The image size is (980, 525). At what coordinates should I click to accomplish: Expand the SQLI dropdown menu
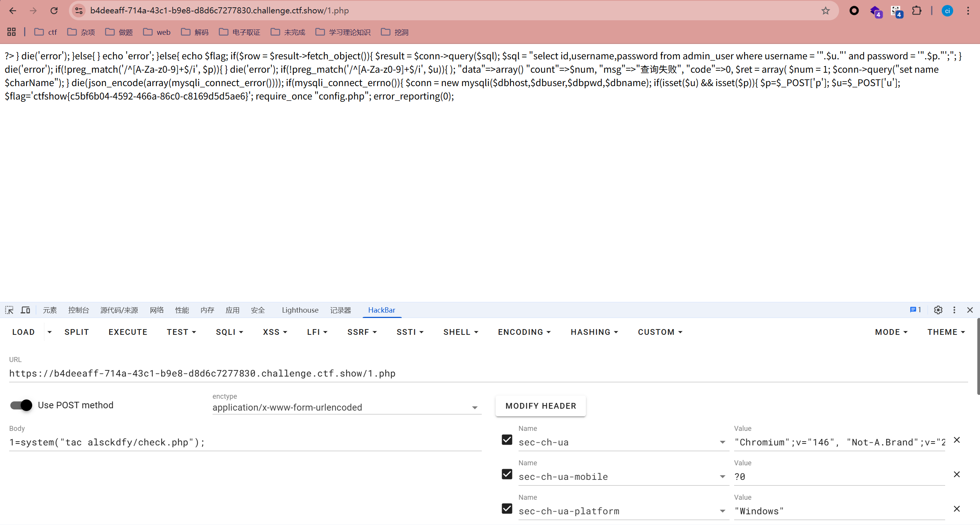229,332
